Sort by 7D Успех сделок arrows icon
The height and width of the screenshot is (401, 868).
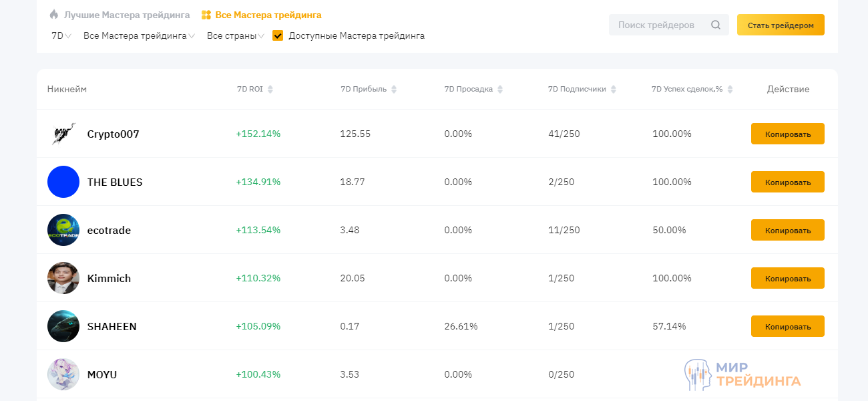coord(730,90)
